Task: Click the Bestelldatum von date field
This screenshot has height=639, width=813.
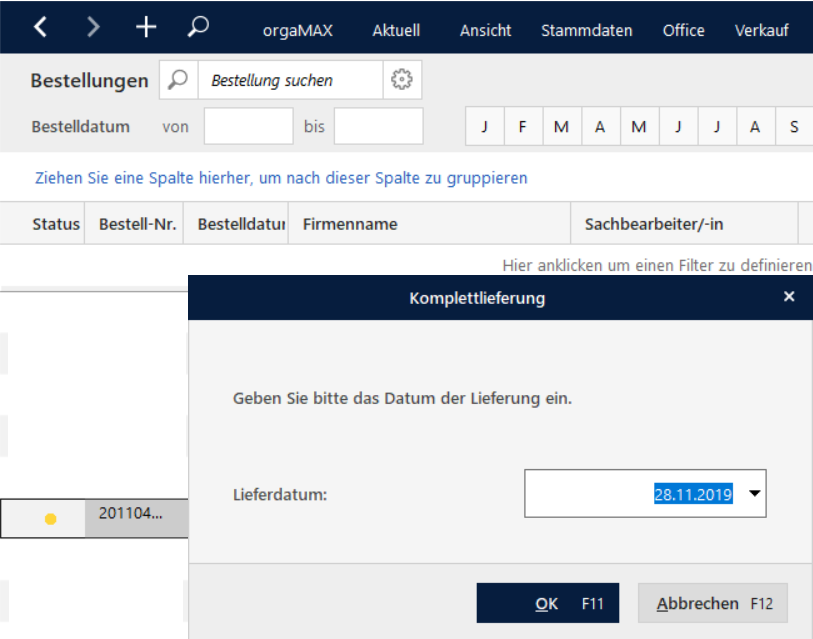Action: tap(248, 126)
